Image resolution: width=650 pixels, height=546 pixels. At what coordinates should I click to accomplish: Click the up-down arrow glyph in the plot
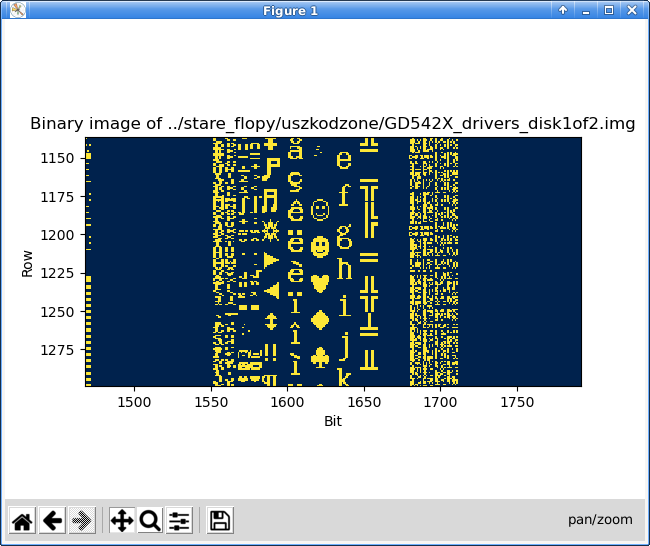point(271,321)
